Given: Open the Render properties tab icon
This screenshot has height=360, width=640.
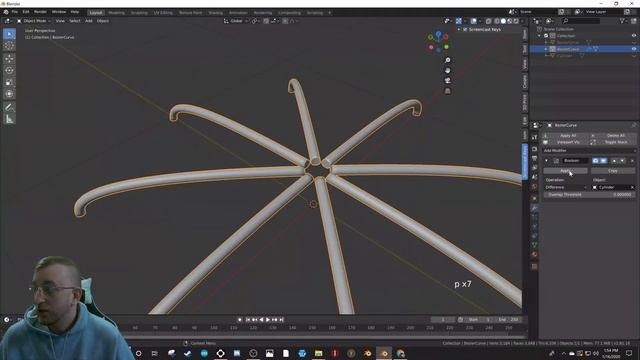Looking at the screenshot, I should 534,149.
